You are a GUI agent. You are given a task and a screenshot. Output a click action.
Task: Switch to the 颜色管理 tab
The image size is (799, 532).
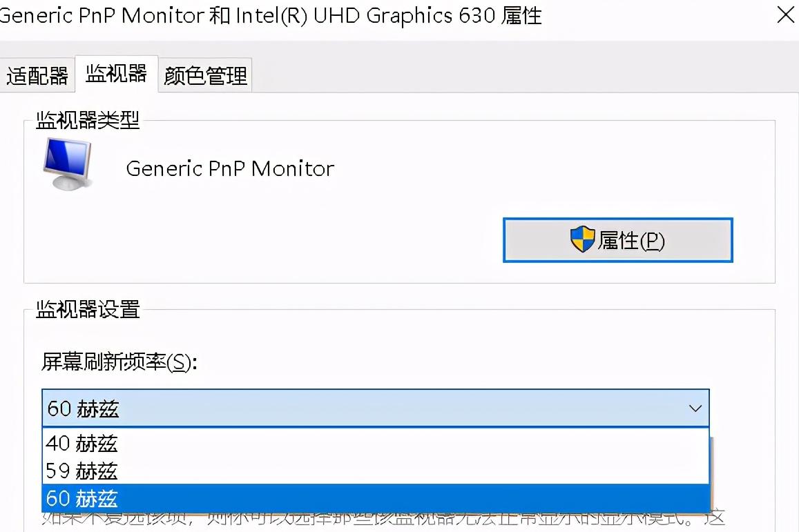point(205,76)
